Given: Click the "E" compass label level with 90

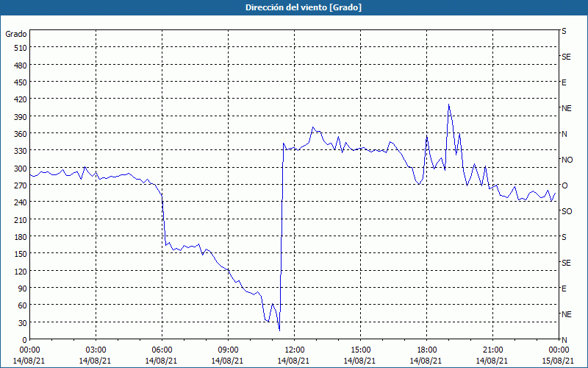Looking at the screenshot, I should (564, 289).
